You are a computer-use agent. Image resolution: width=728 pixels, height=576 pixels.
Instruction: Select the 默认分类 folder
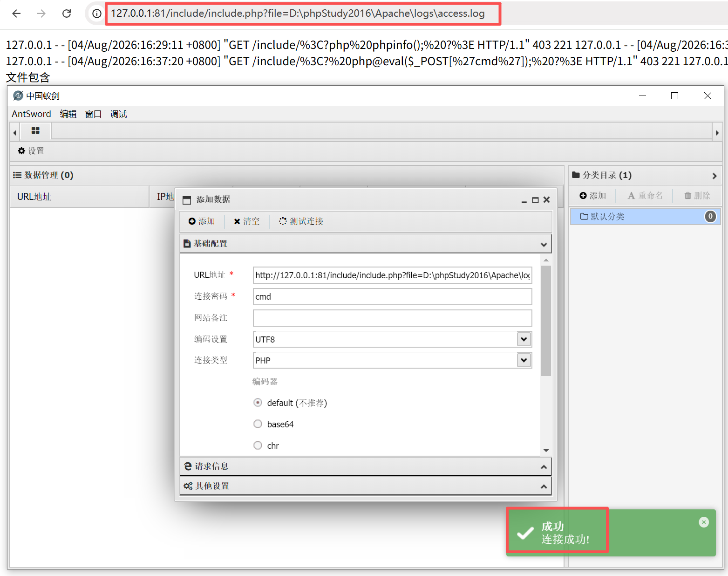point(645,217)
